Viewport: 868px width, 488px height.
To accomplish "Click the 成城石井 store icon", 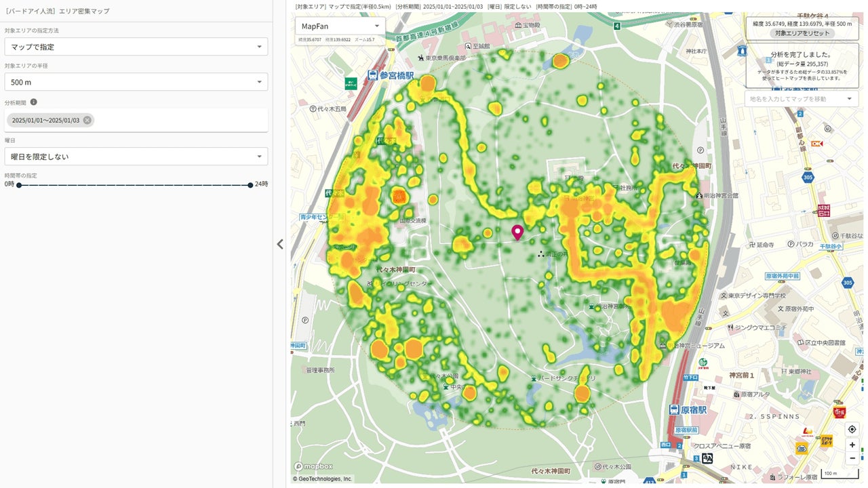I will pyautogui.click(x=824, y=209).
